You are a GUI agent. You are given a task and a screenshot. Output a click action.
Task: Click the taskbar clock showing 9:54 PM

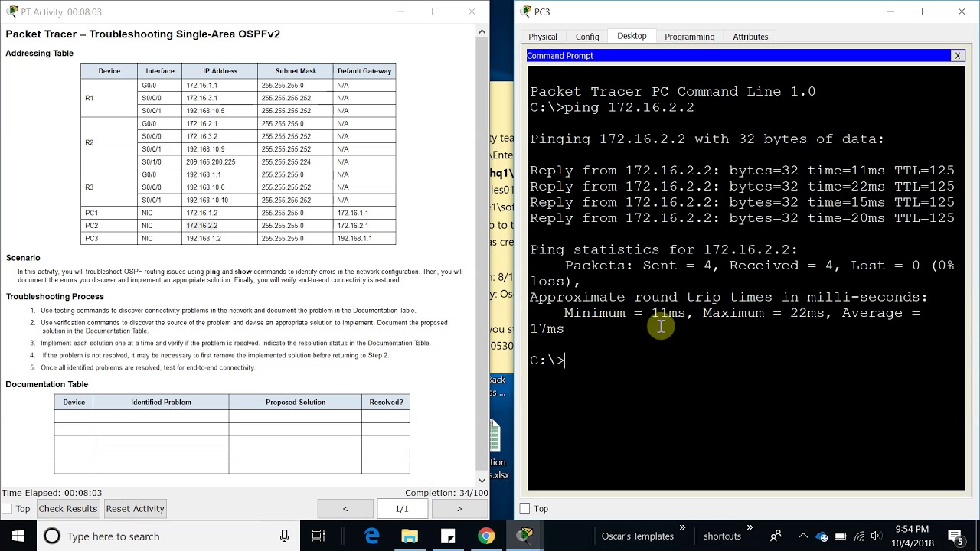click(x=911, y=536)
